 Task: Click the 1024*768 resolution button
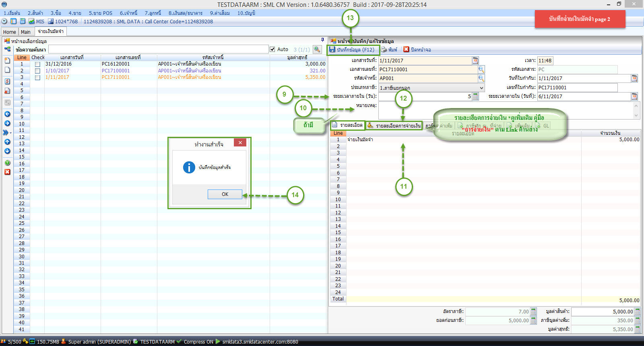click(63, 21)
